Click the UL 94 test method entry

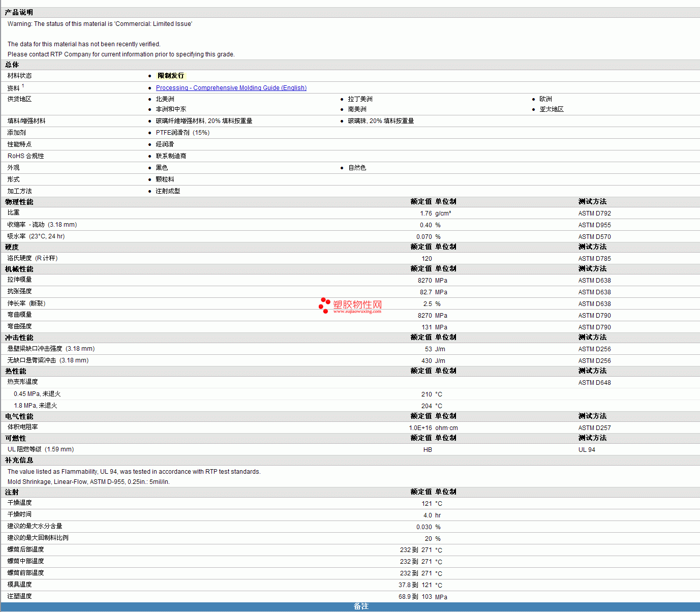(x=587, y=450)
